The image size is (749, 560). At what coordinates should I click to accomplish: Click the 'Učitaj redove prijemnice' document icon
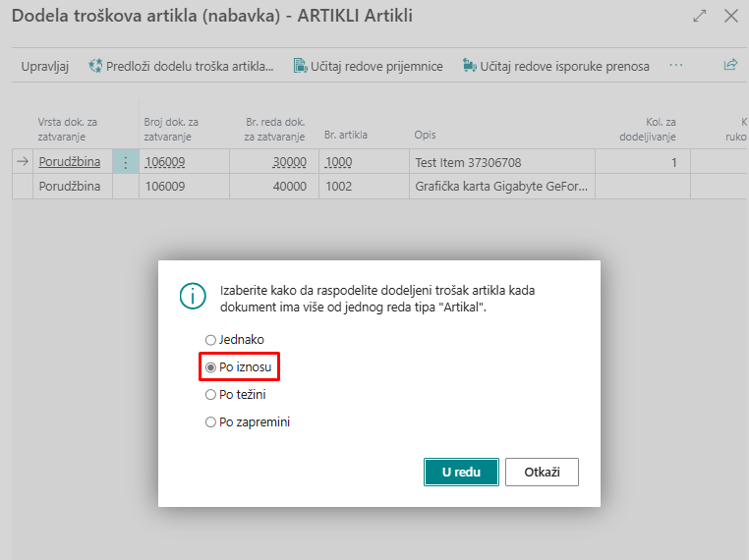301,66
